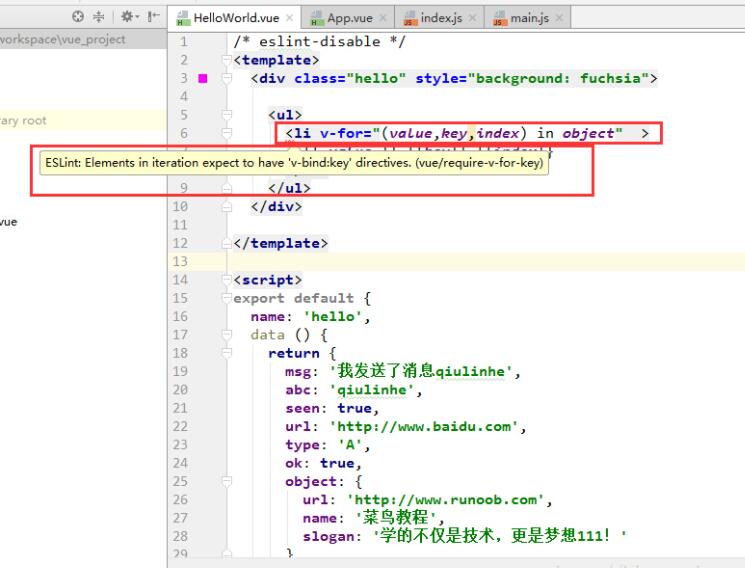The height and width of the screenshot is (568, 745).
Task: Click the closing div fold marker line 10
Action: [227, 206]
